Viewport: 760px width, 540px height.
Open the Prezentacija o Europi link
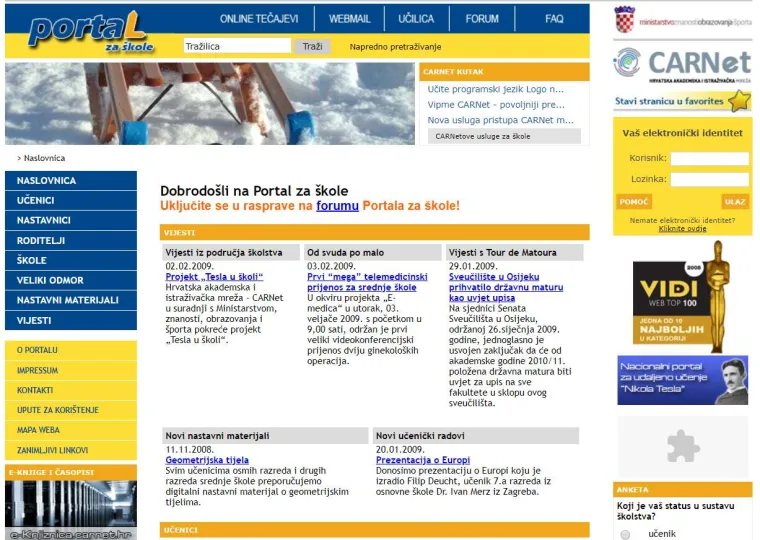point(423,460)
